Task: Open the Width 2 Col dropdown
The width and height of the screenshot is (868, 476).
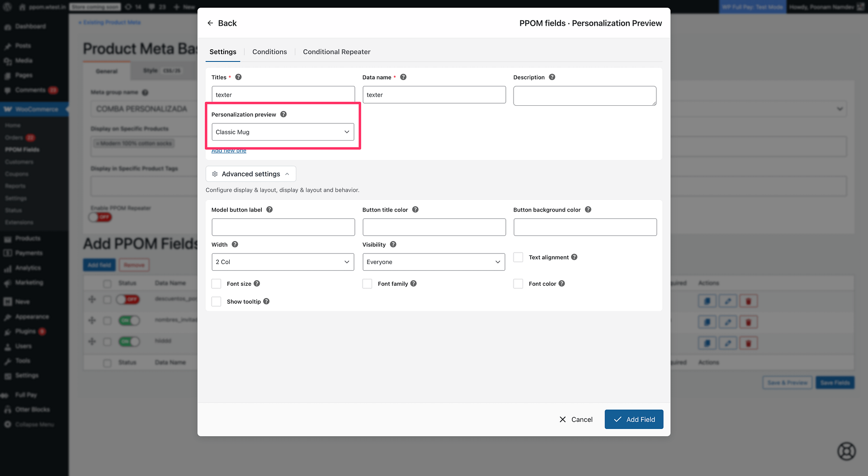Action: click(283, 262)
